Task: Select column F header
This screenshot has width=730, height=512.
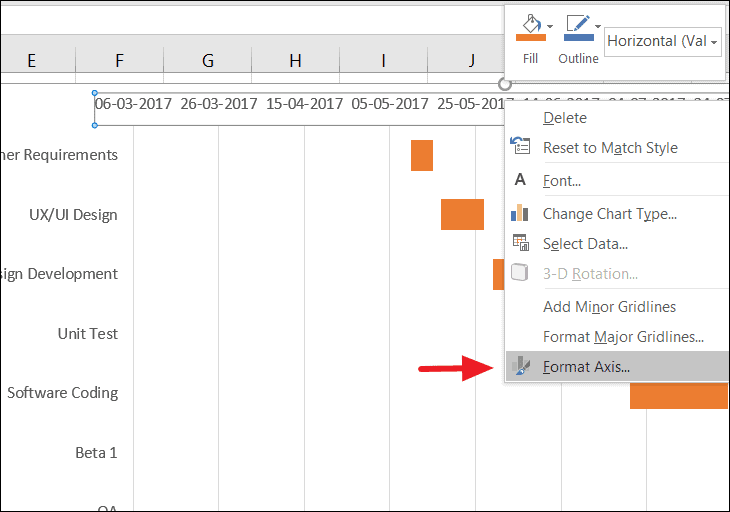Action: tap(119, 61)
